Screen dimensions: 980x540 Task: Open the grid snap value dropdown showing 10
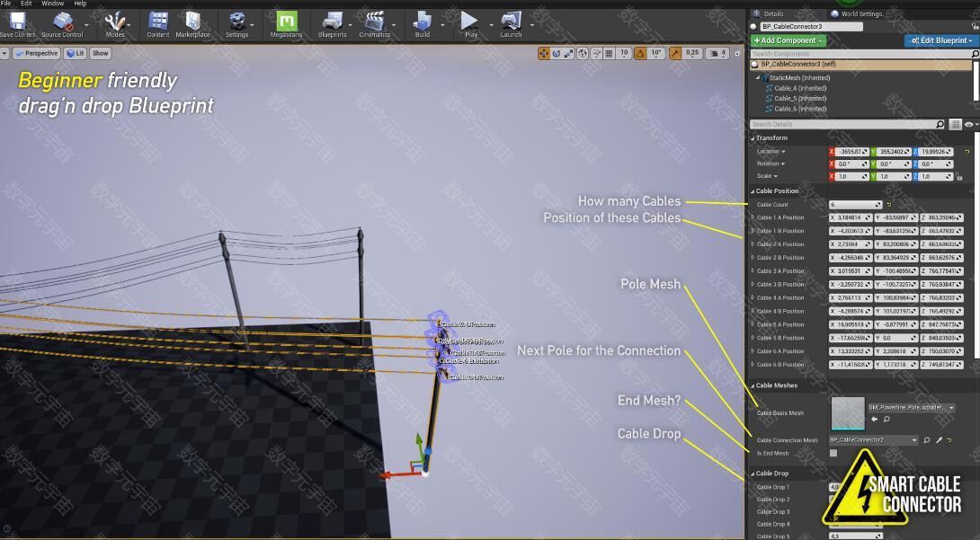pos(624,54)
